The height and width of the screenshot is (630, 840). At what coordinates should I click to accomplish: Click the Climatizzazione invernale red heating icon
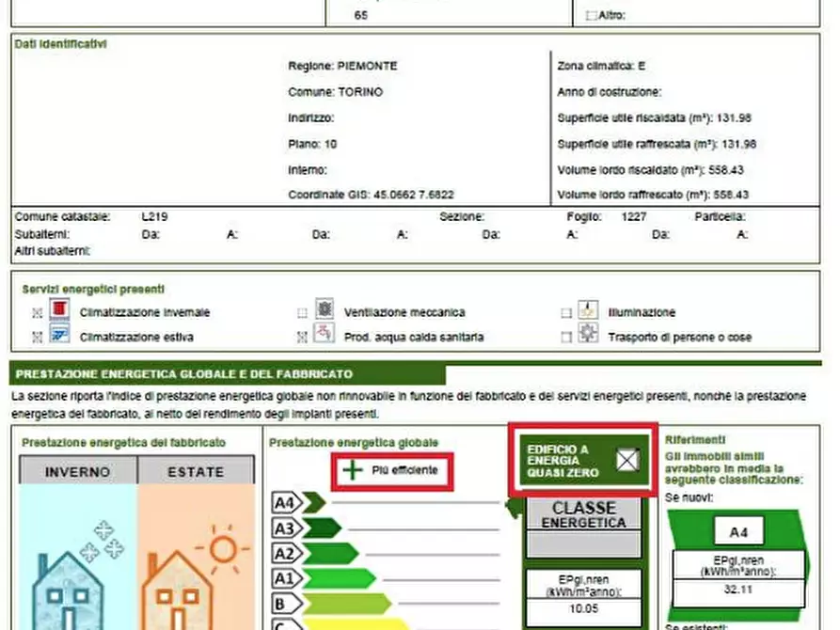[60, 309]
